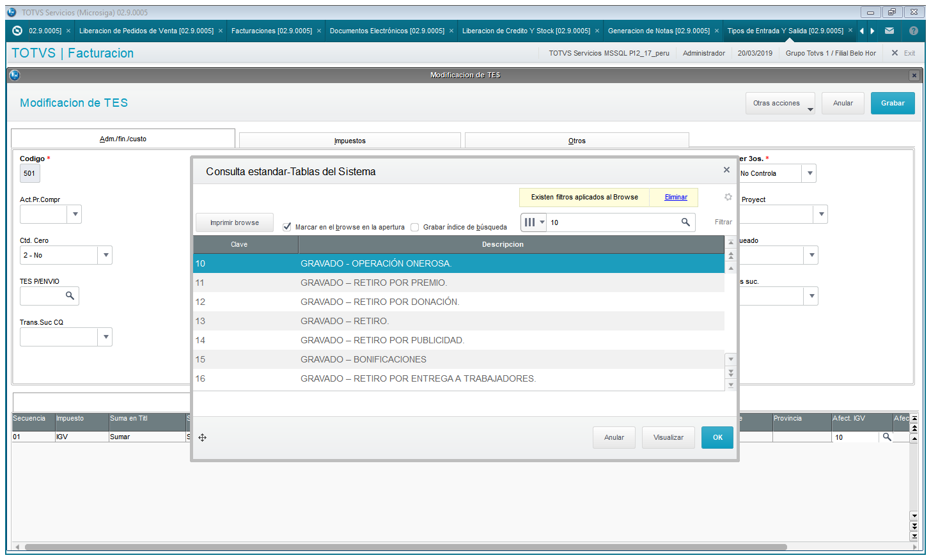The width and height of the screenshot is (931, 560).
Task: Close the Generacion de Notas tab
Action: click(x=717, y=31)
